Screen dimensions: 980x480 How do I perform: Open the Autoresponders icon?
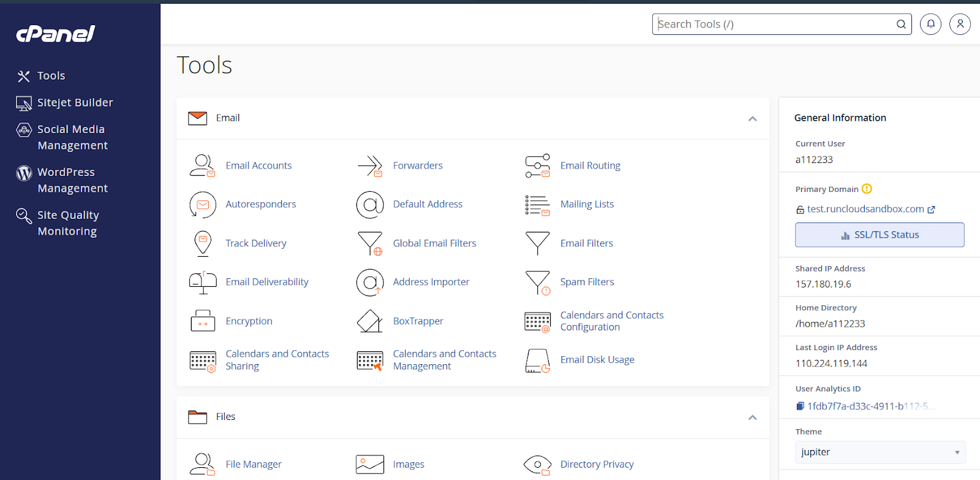203,205
